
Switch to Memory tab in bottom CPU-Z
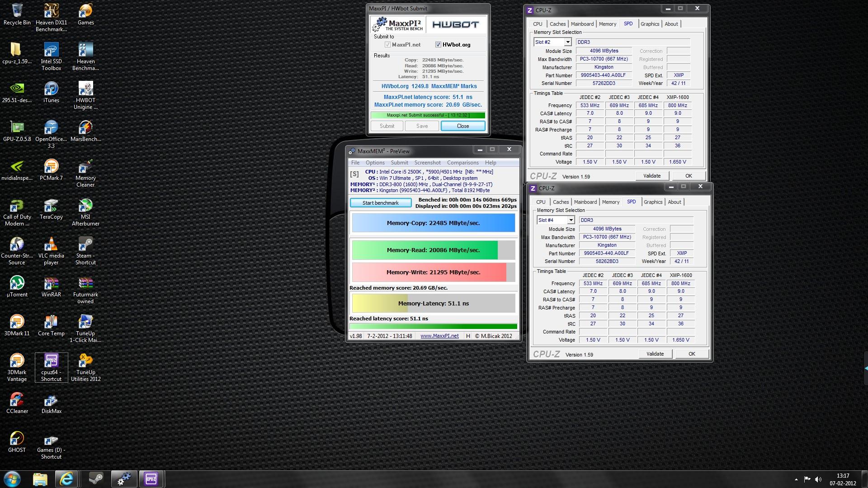click(610, 202)
